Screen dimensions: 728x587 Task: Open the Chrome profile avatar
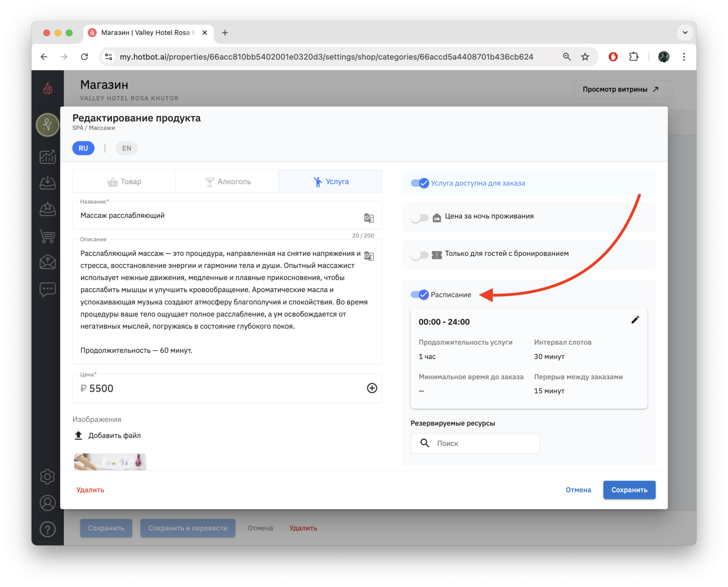coord(663,57)
